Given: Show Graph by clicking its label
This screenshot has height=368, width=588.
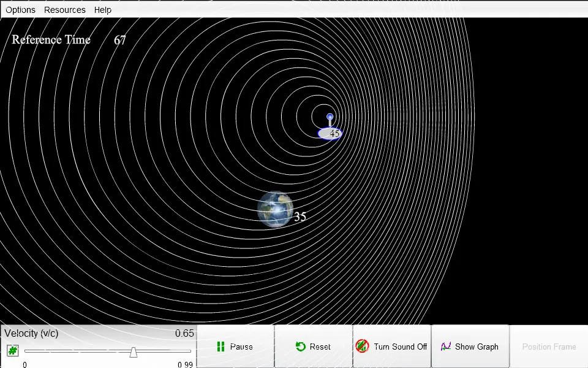Looking at the screenshot, I should [x=477, y=347].
